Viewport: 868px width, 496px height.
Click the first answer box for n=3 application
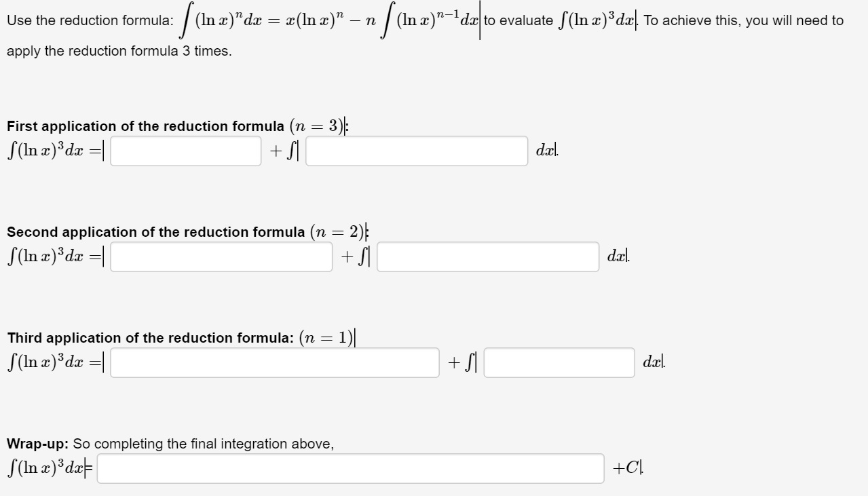click(185, 151)
